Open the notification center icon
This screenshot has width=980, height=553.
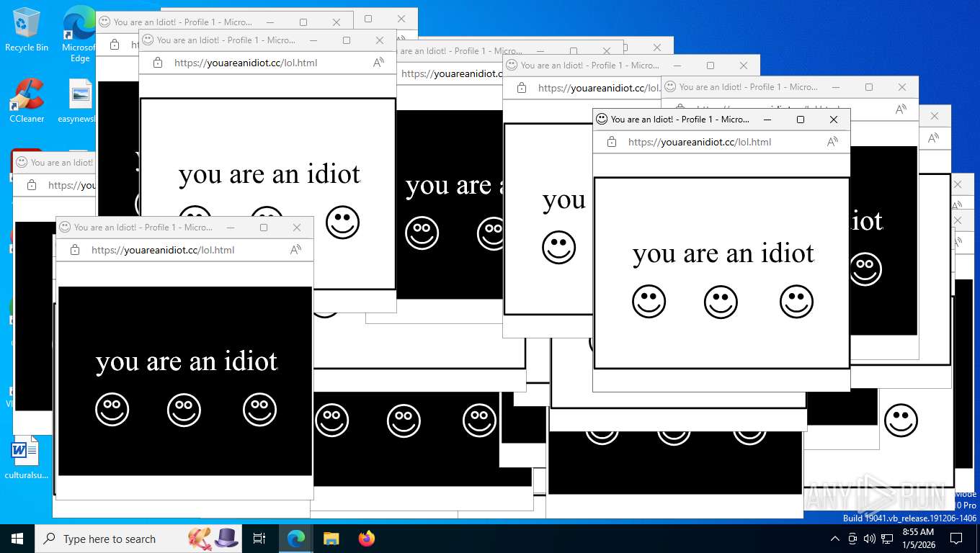956,539
